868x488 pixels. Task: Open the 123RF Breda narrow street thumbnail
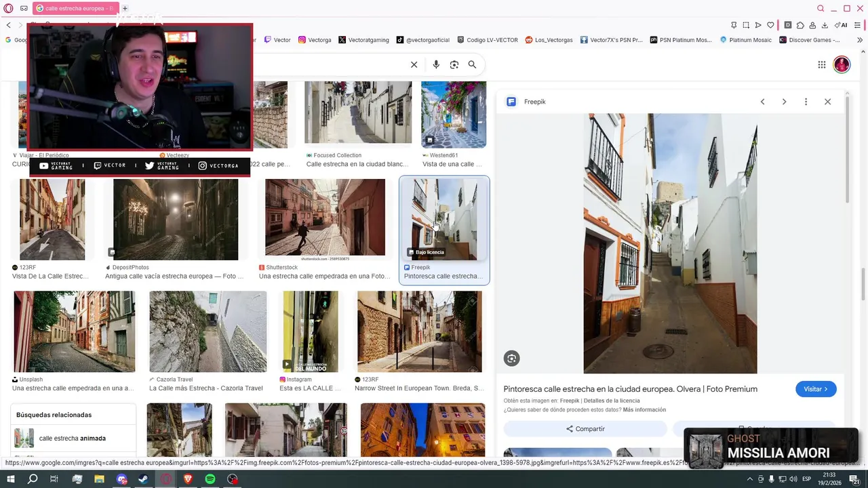point(420,331)
